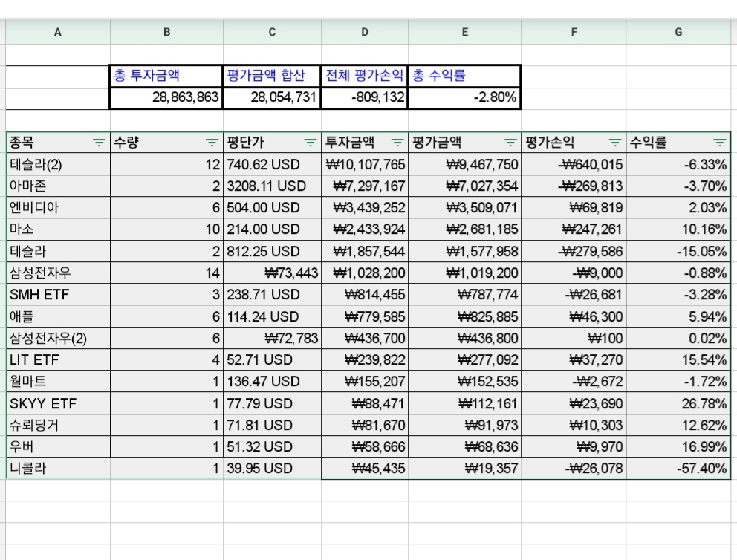The height and width of the screenshot is (560, 737).
Task: Click average price ₩73,443
Action: 272,273
